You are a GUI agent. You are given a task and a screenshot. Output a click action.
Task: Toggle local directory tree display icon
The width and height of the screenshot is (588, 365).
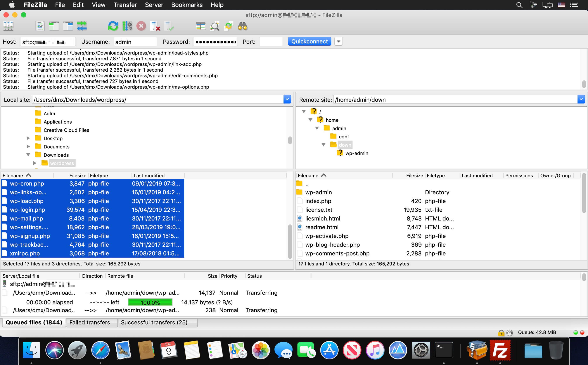point(54,26)
